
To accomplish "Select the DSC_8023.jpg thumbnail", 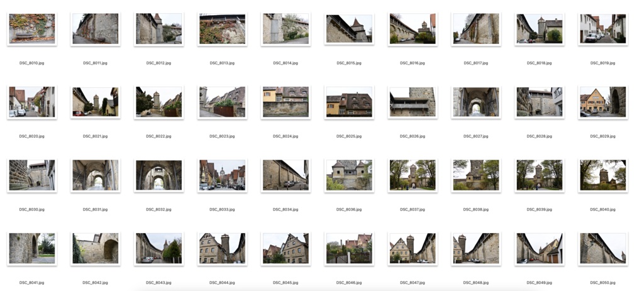I will click(x=222, y=102).
